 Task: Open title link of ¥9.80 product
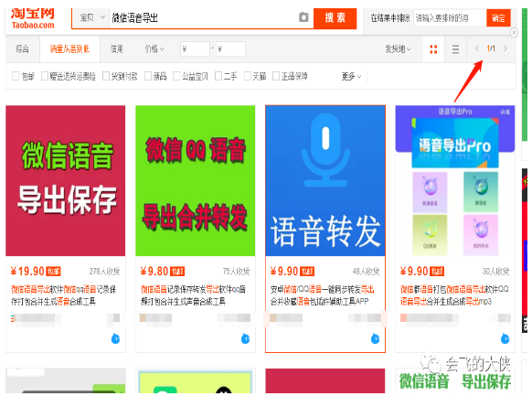(193, 295)
